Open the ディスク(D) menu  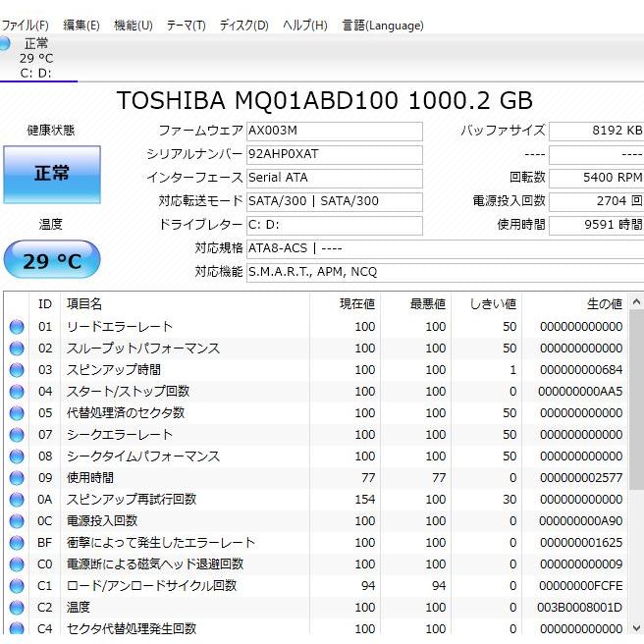click(243, 26)
